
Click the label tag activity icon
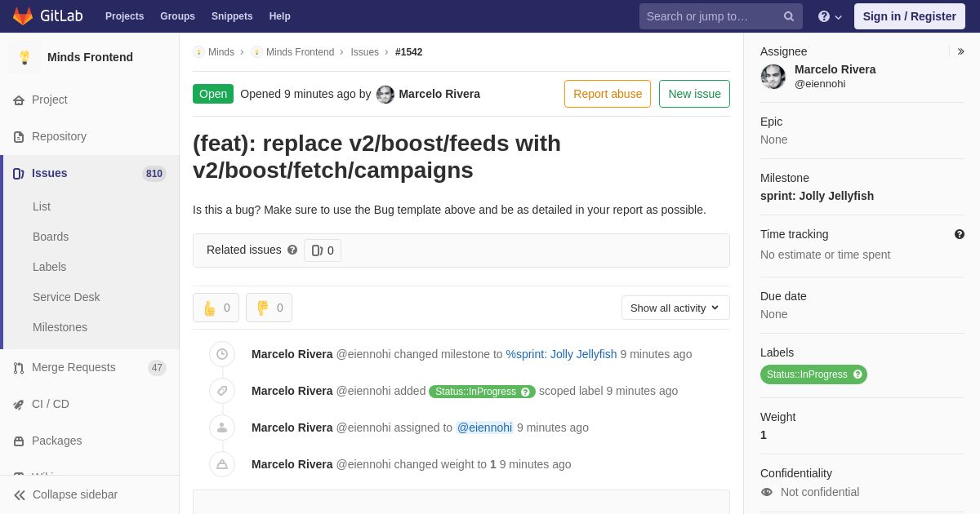coord(222,391)
